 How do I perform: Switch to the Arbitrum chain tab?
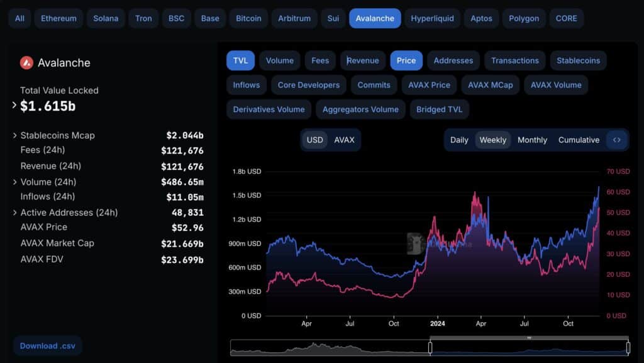294,18
